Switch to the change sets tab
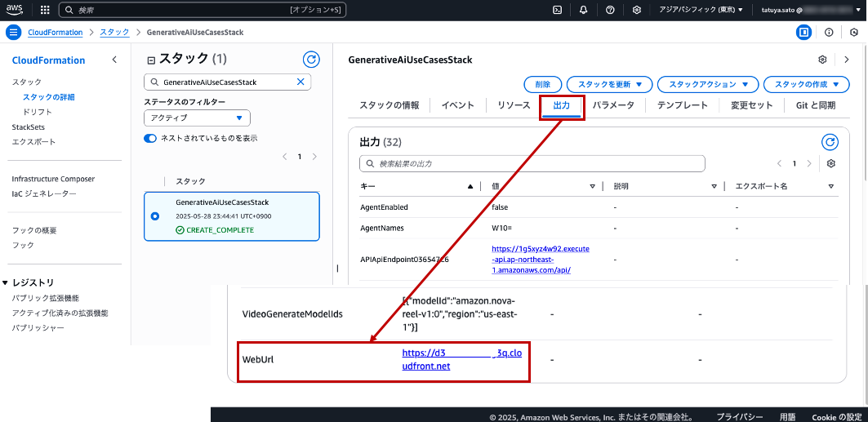 click(751, 105)
